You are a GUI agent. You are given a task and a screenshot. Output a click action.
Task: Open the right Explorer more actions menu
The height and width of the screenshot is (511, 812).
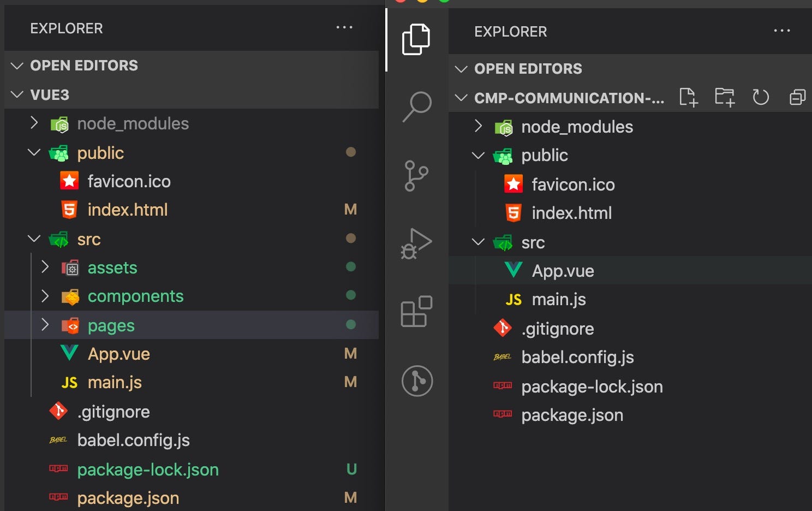[782, 31]
